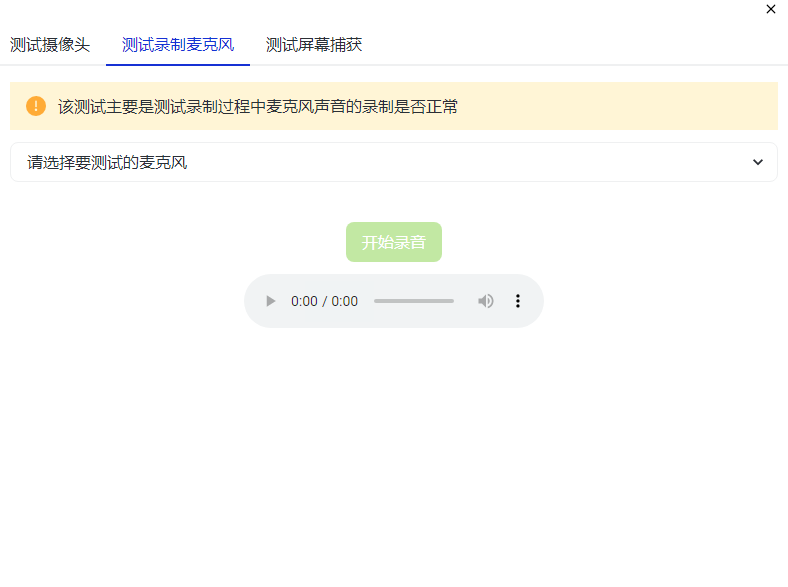
Task: Open the 请选择要测试的麦克风 select box
Action: tap(394, 162)
